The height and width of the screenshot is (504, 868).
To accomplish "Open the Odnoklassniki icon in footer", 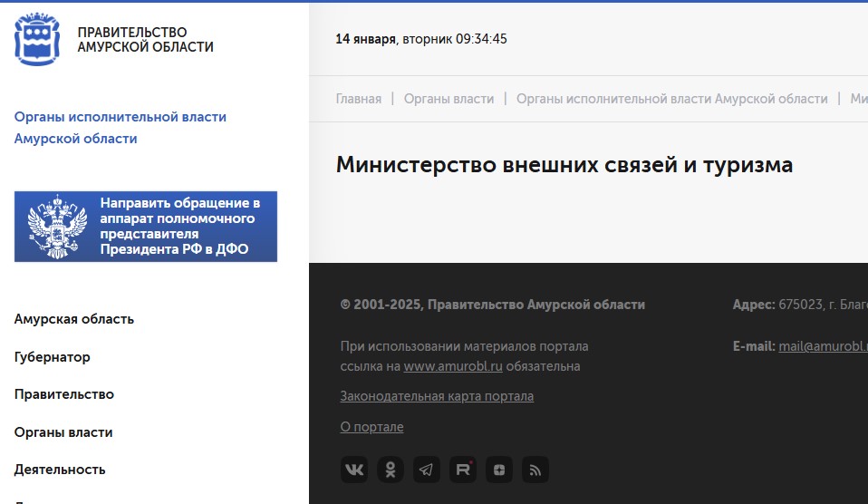I will point(391,470).
